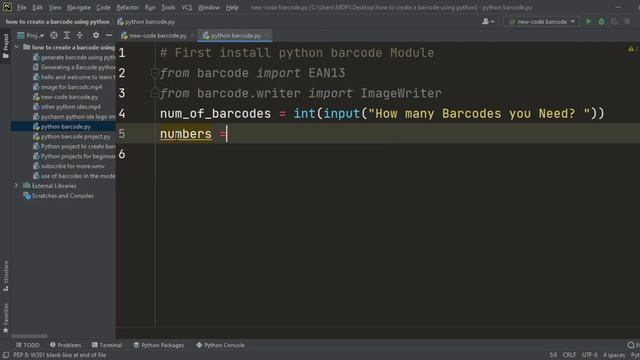Click the fold marker on line 2
Screen dimensions: 640x360
(154, 73)
